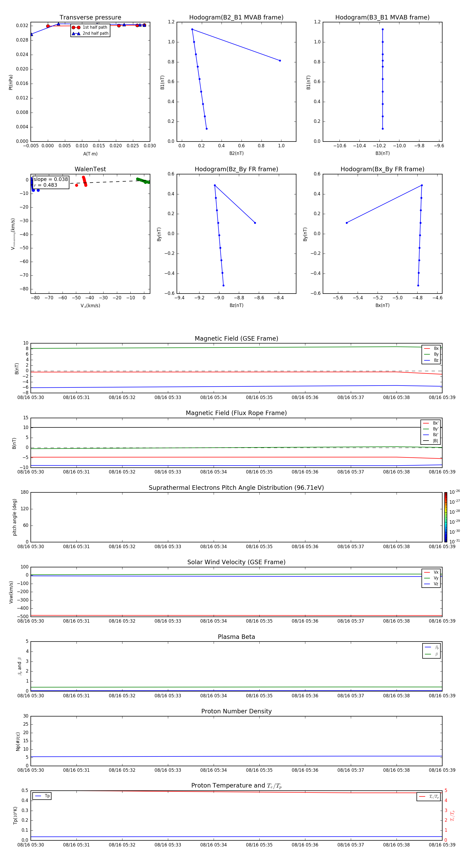Screen dimensions: 473x868
Task: Click the Bz legend entry in GSE plot
Action: (431, 361)
